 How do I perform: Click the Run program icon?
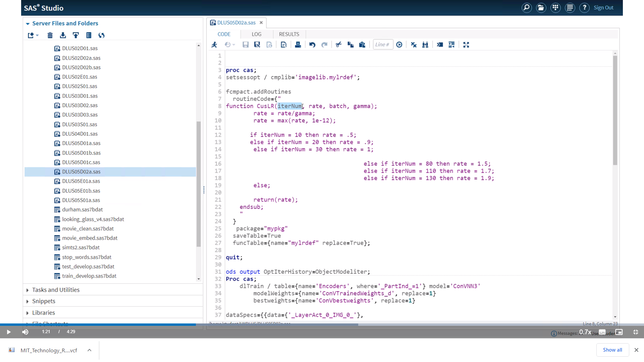pos(214,45)
